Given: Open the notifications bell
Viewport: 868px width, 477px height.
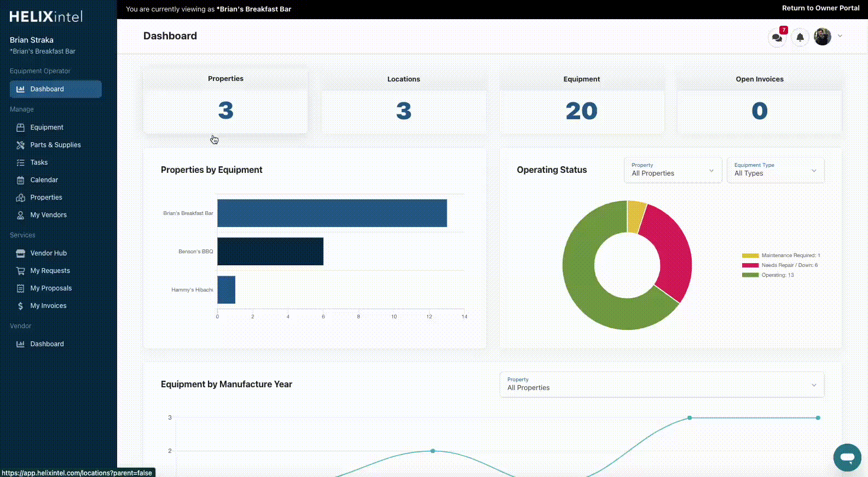Looking at the screenshot, I should [800, 37].
